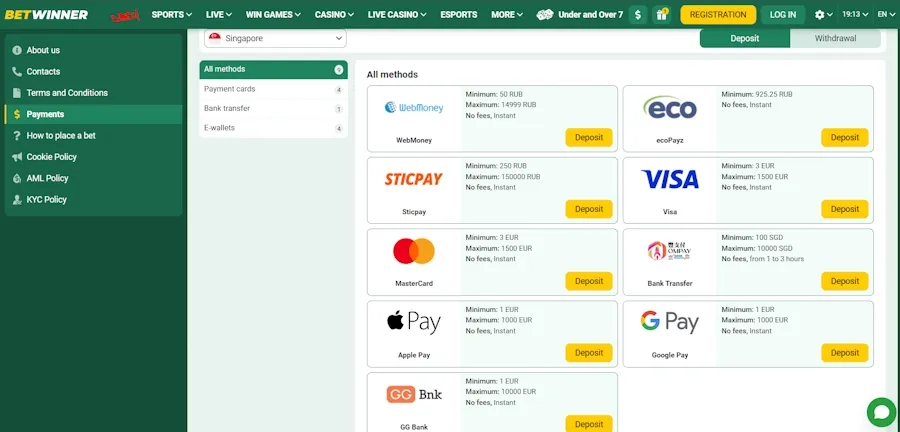This screenshot has width=900, height=432.
Task: Open the ESPORTS menu item
Action: (x=459, y=15)
